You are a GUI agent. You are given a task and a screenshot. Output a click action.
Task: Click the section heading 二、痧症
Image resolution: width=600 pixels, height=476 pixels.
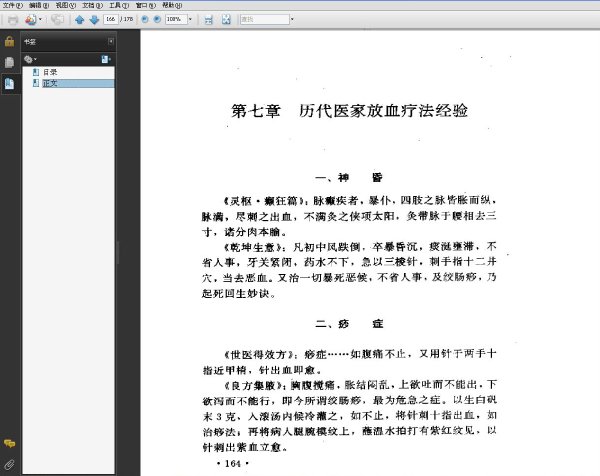point(349,324)
